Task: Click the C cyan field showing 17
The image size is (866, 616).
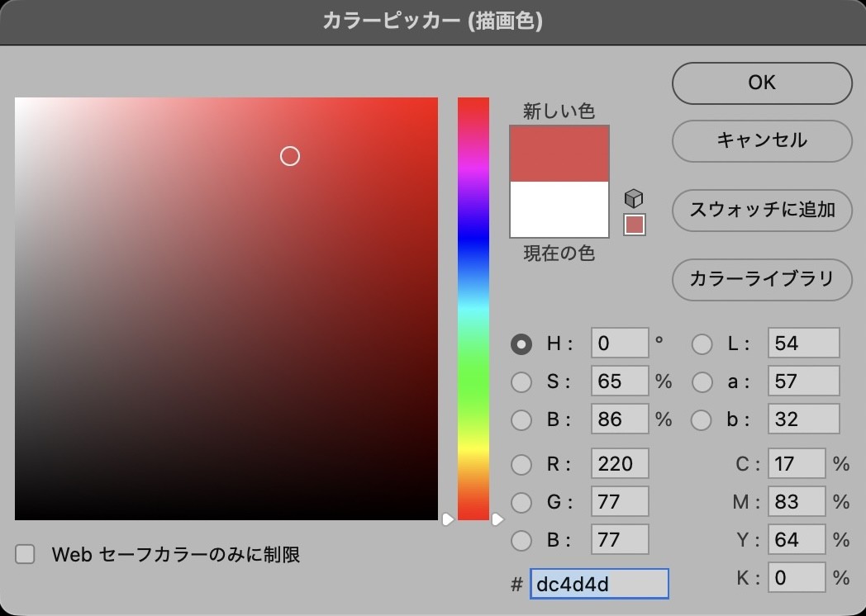Action: pyautogui.click(x=797, y=463)
